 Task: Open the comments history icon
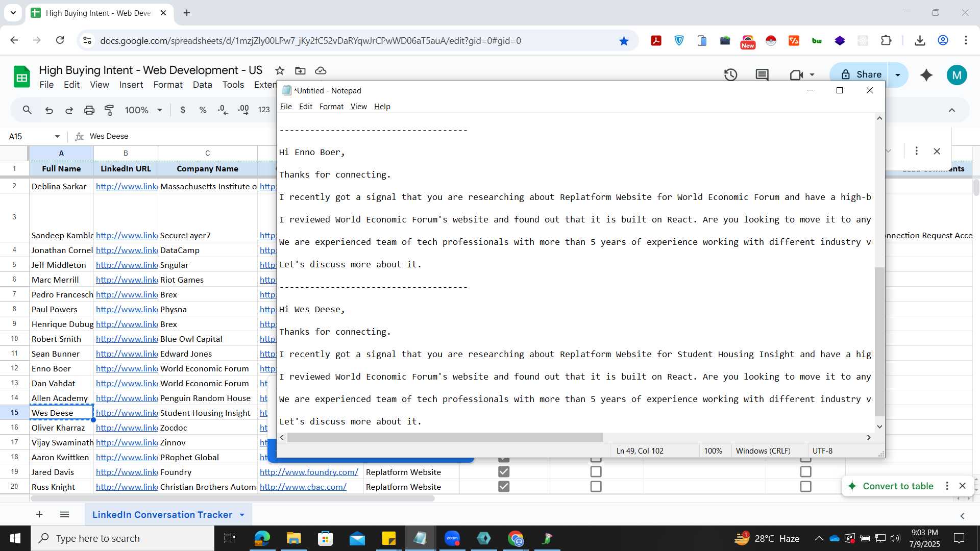pyautogui.click(x=762, y=75)
